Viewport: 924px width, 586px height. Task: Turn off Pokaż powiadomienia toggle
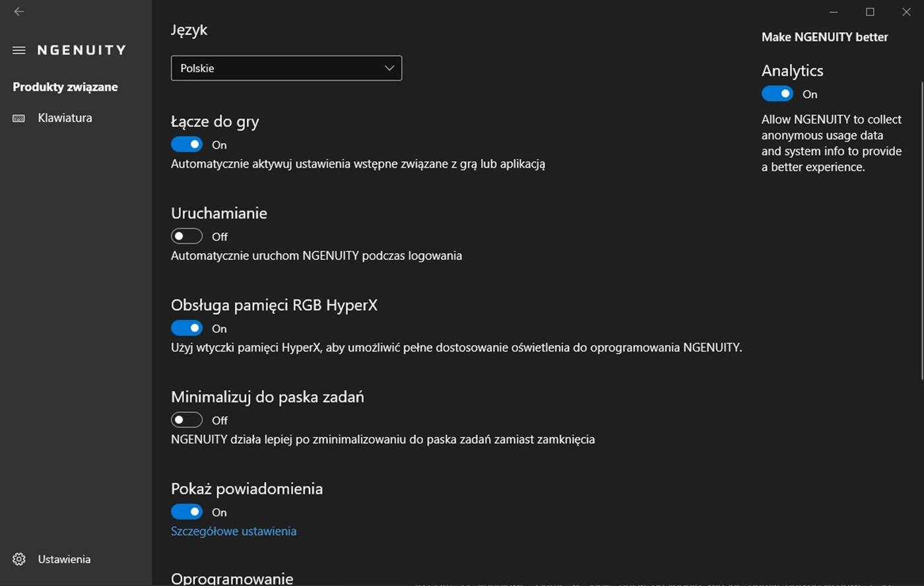[x=187, y=511]
